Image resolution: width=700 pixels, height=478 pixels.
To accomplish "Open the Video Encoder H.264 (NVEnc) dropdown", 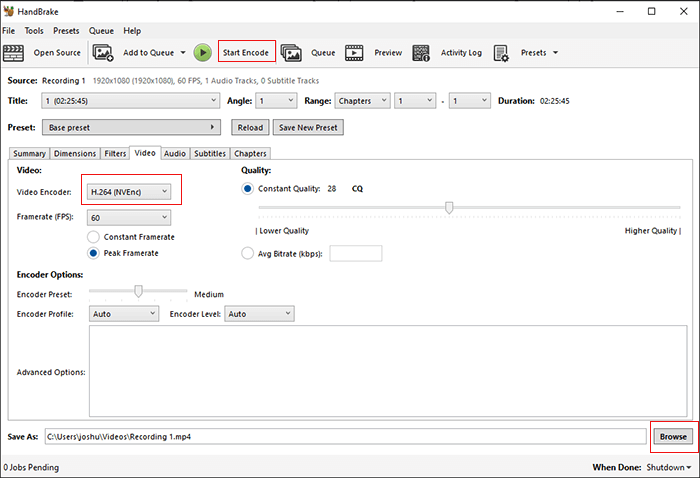I will coord(129,192).
